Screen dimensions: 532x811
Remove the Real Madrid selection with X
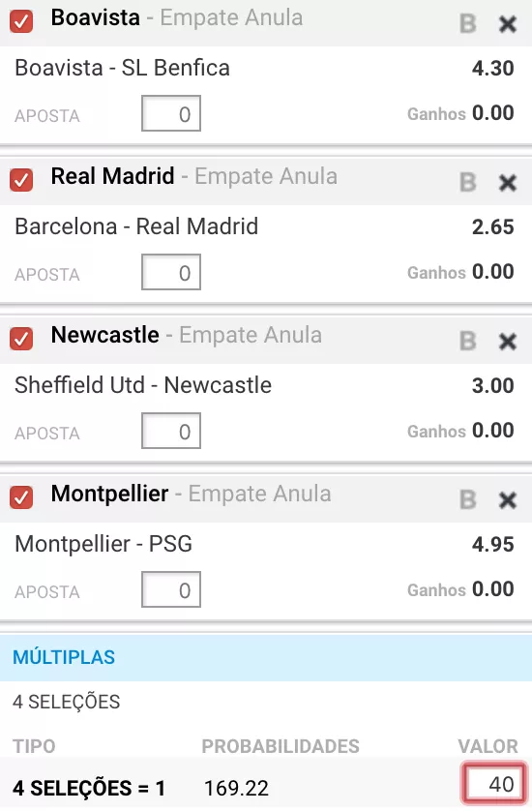coord(508,183)
